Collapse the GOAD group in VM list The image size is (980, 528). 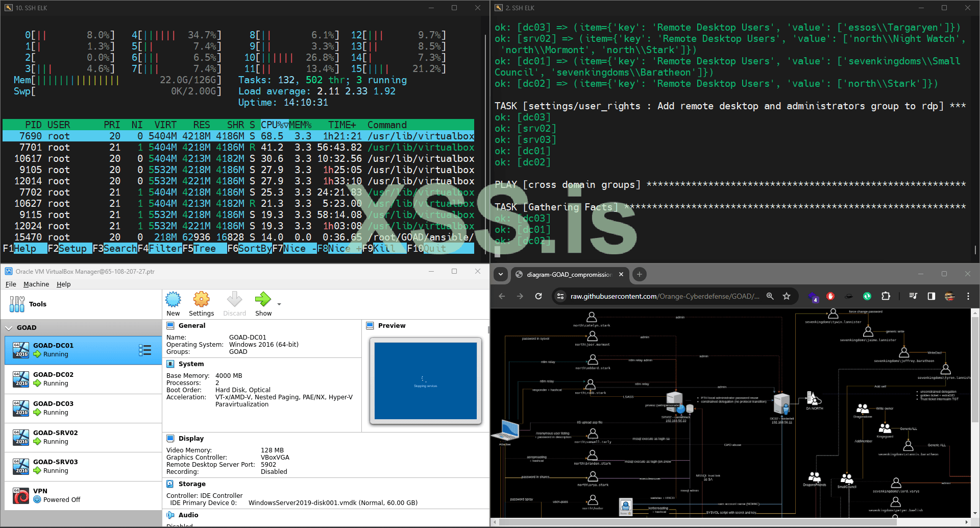click(9, 328)
